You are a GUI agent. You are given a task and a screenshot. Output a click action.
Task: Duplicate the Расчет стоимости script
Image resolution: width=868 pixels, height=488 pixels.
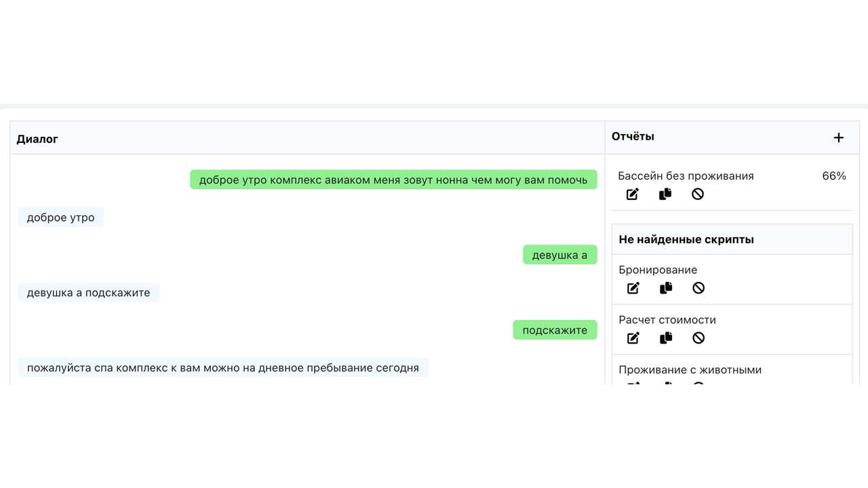(666, 338)
